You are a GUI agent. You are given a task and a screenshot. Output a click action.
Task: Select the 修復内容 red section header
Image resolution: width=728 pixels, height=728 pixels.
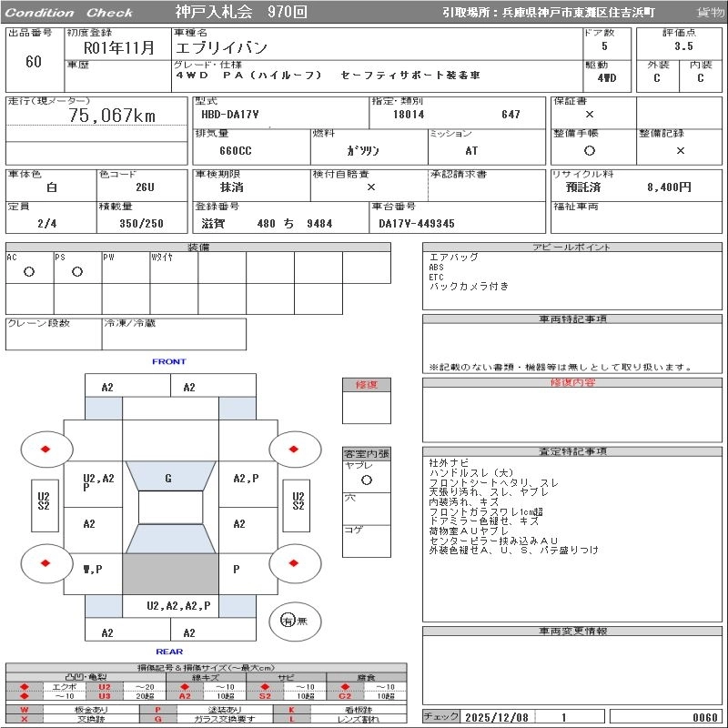click(573, 383)
